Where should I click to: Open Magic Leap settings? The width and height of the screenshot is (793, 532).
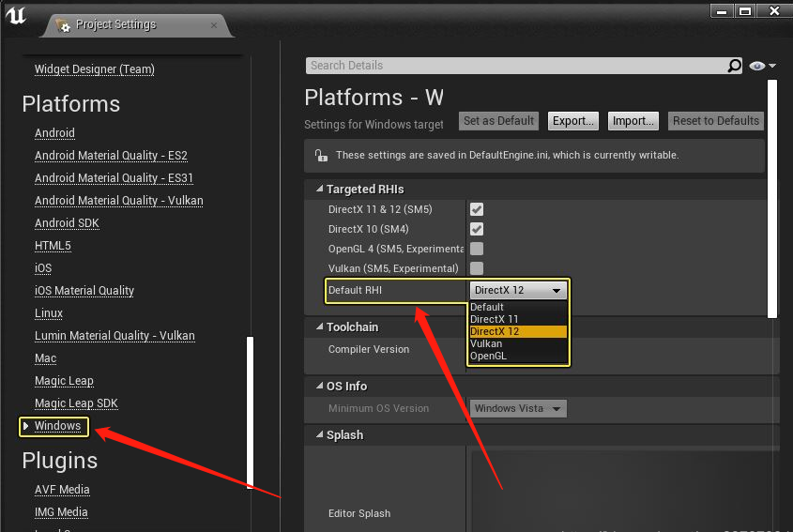point(64,380)
